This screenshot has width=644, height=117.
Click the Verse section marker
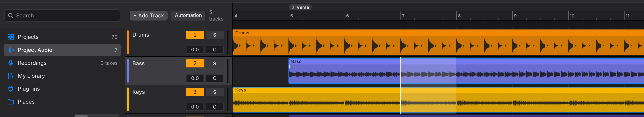(300, 8)
